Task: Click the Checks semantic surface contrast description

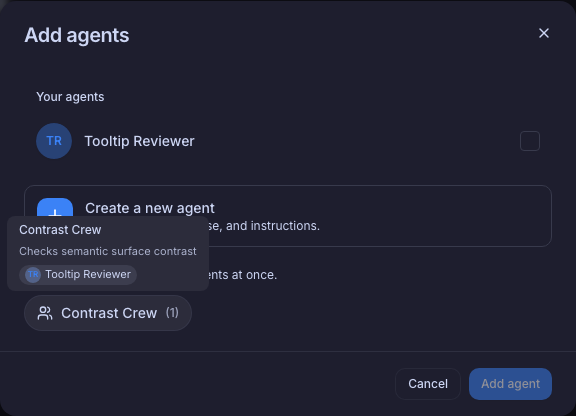Action: tap(108, 251)
